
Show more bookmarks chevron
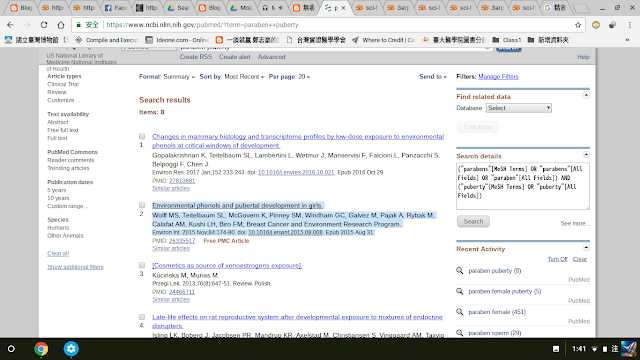click(627, 40)
